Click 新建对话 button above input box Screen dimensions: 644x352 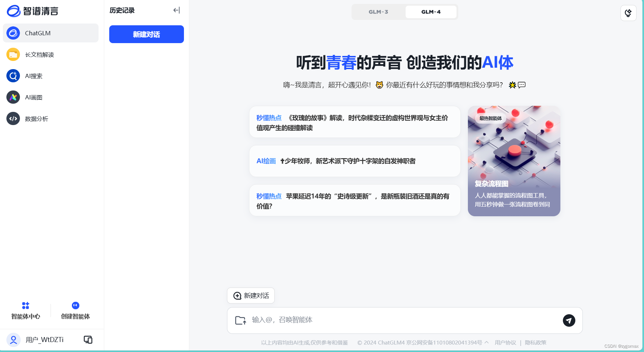pos(251,296)
